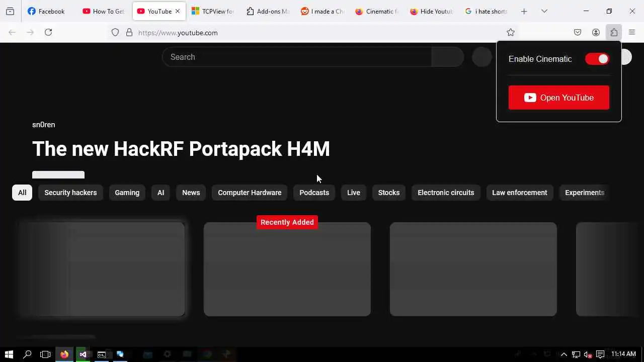
Task: Open the command prompt taskbar icon
Action: click(x=102, y=354)
